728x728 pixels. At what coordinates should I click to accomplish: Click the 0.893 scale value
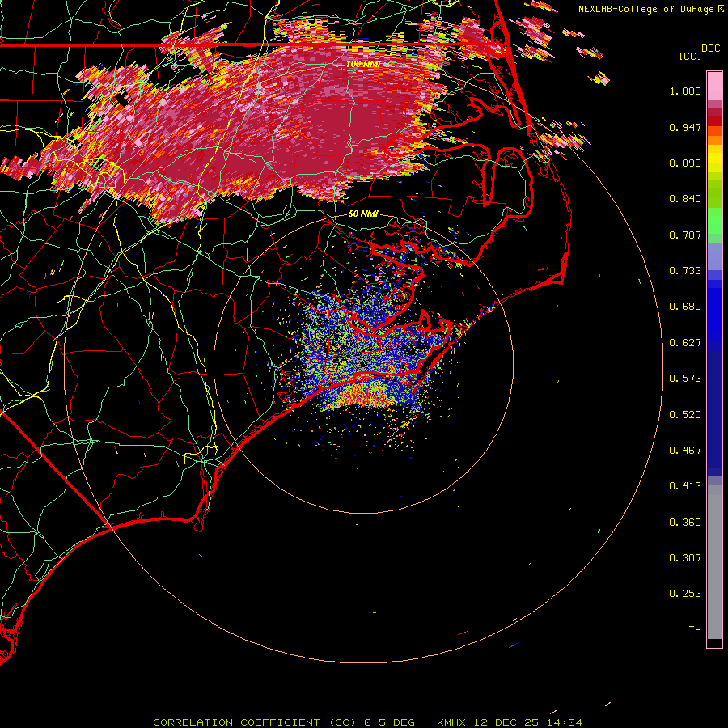[x=685, y=163]
